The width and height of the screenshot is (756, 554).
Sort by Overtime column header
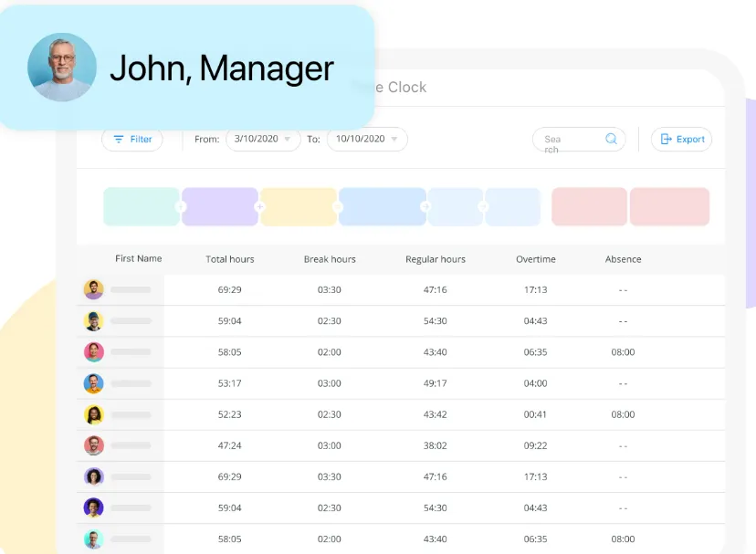pos(536,259)
